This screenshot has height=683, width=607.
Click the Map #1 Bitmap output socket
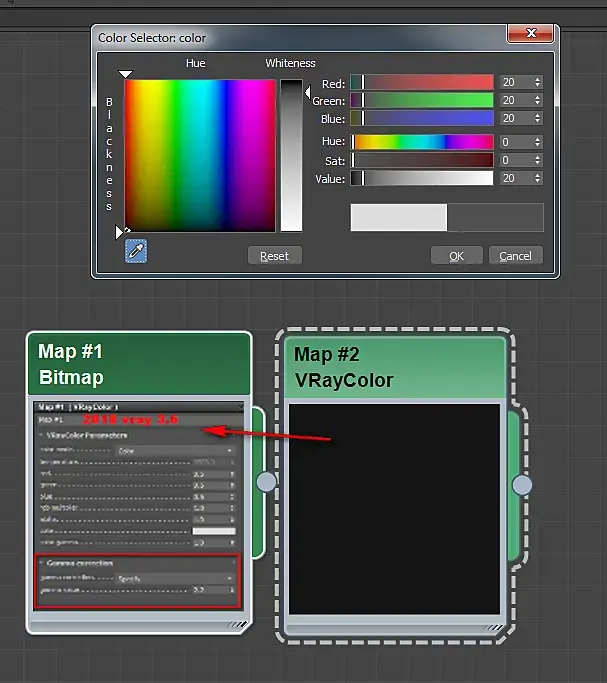click(266, 482)
